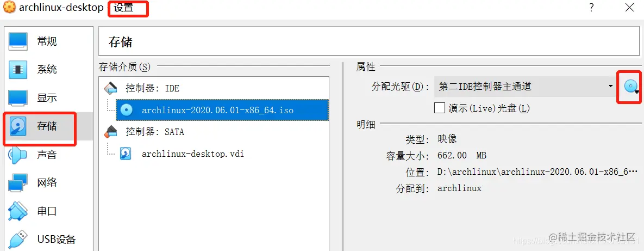Click the 声音 speaker icon in sidebar
644x251 pixels.
click(18, 155)
